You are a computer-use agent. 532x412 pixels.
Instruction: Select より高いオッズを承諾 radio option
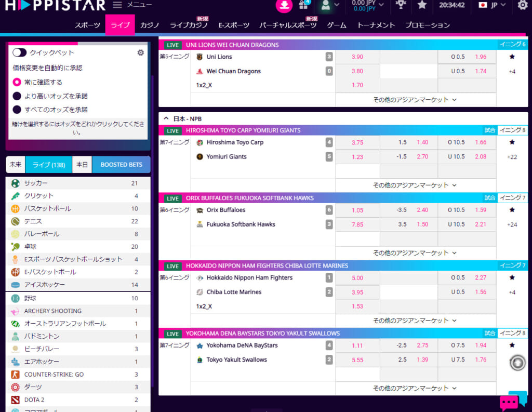tap(17, 96)
